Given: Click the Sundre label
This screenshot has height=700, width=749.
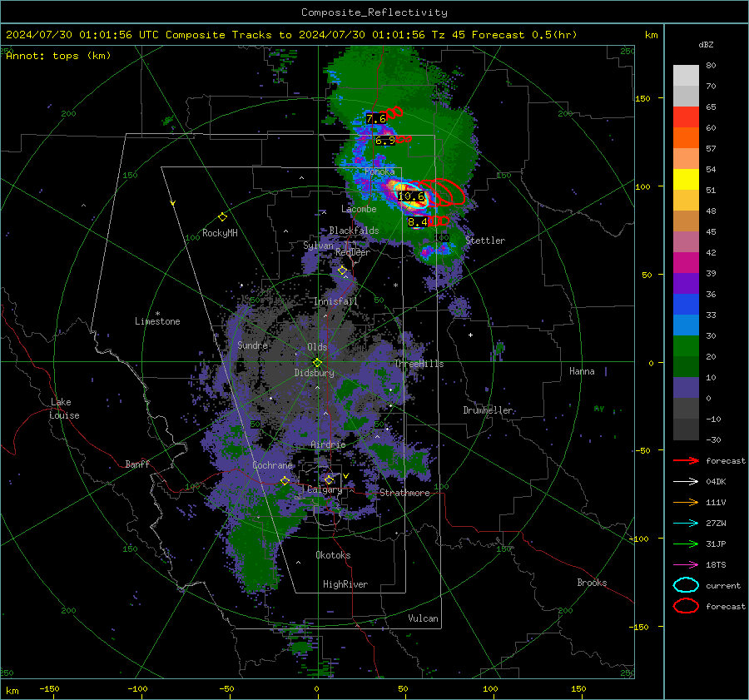Looking at the screenshot, I should point(253,345).
